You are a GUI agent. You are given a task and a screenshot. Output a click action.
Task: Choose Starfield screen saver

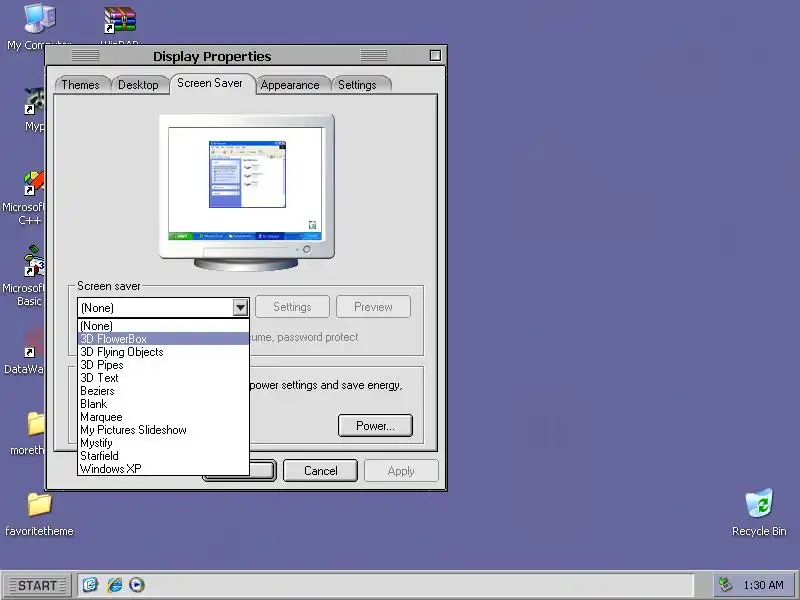[163, 456]
